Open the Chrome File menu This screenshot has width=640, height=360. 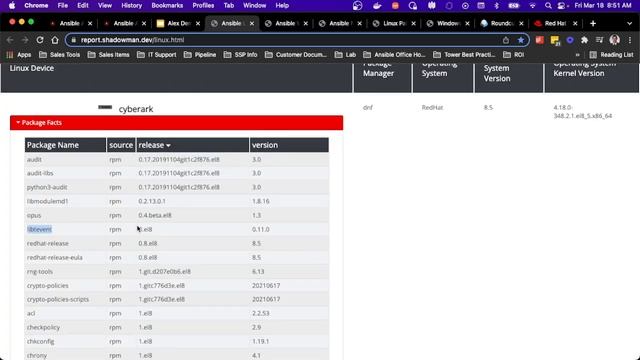(x=62, y=5)
